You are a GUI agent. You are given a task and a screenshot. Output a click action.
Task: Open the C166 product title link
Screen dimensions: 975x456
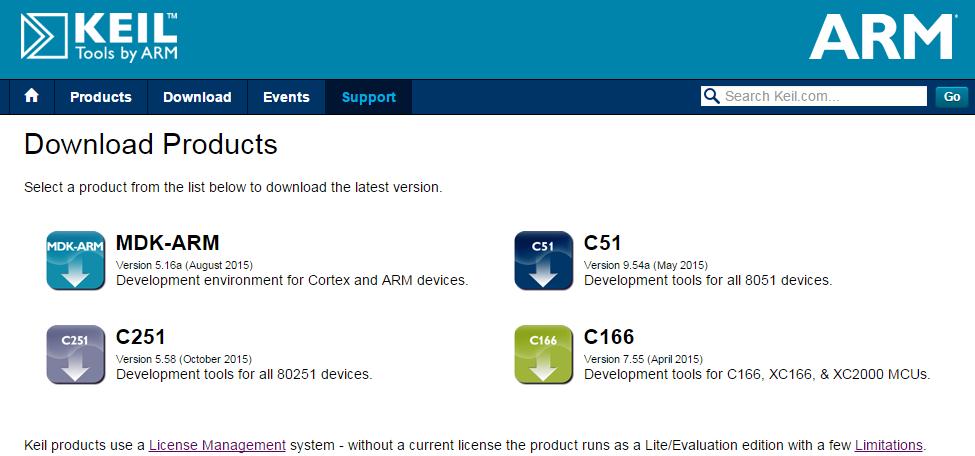[x=609, y=337]
